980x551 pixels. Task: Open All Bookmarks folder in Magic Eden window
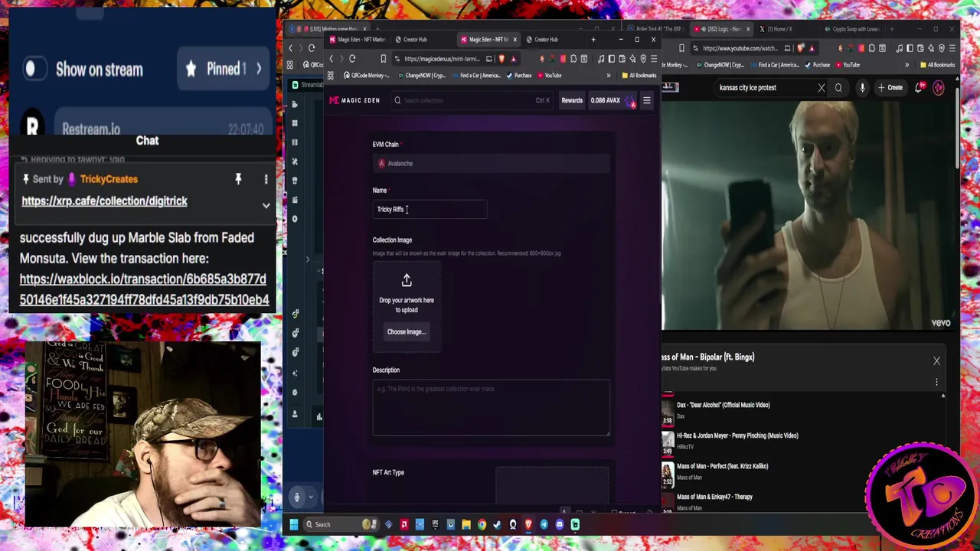(x=639, y=76)
